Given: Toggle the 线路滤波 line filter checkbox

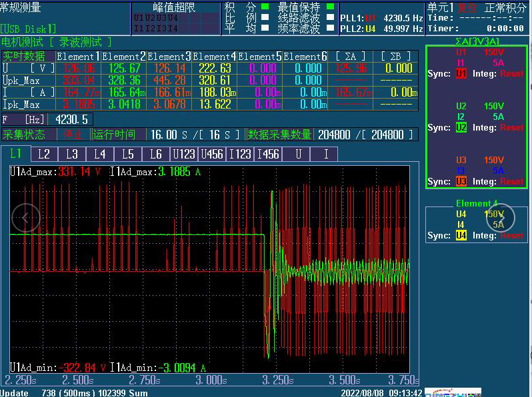Looking at the screenshot, I should 331,18.
